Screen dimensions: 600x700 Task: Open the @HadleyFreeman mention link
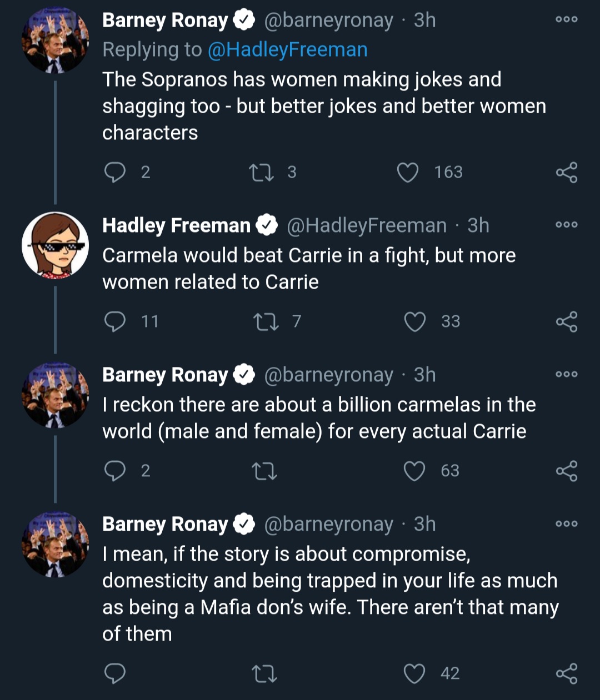click(287, 49)
